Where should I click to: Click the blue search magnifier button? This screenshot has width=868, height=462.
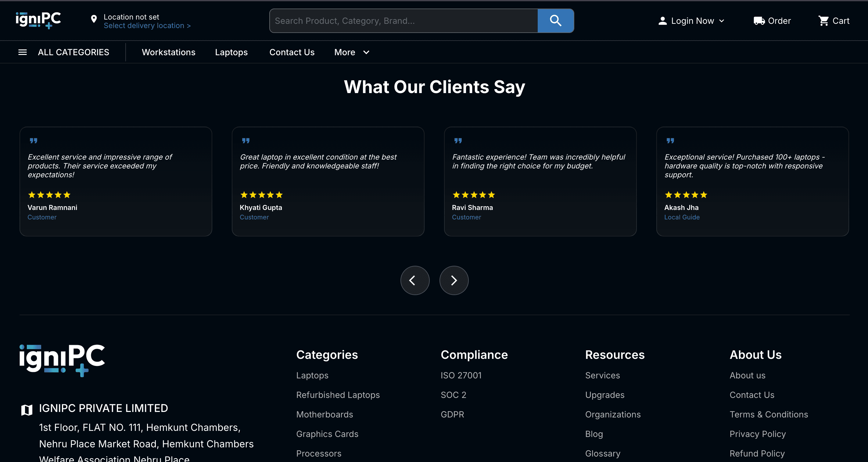pos(556,21)
